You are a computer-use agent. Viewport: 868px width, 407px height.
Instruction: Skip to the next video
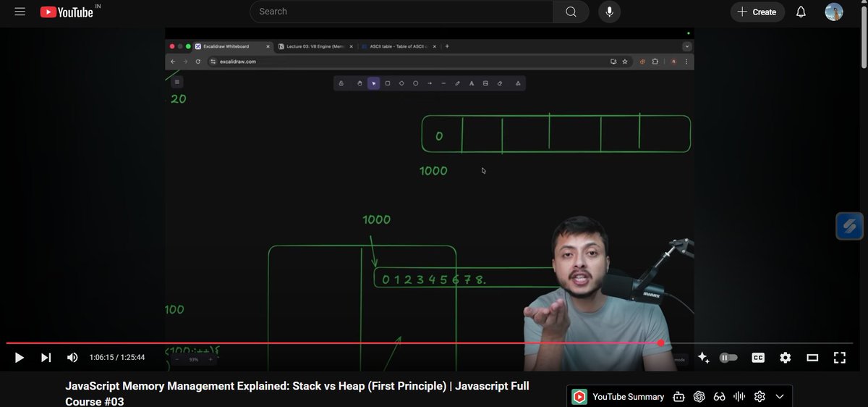click(46, 358)
